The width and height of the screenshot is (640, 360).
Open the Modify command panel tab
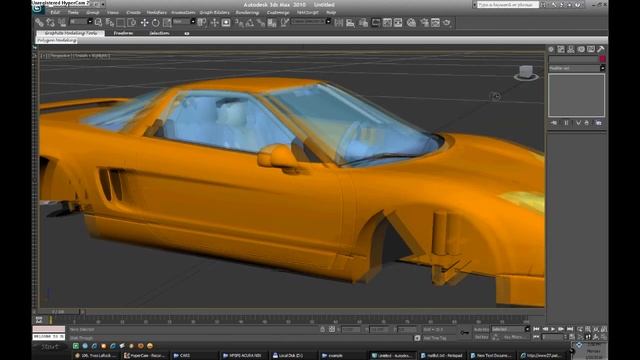coord(561,49)
